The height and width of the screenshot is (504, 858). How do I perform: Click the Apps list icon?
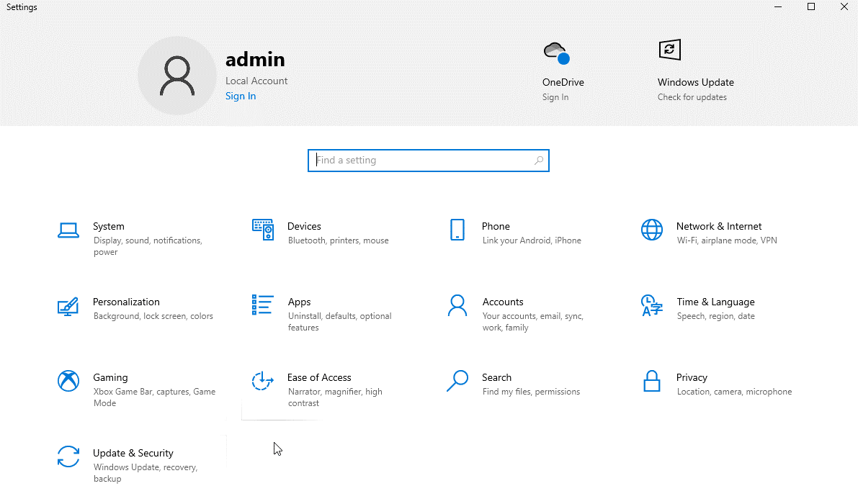(x=263, y=305)
